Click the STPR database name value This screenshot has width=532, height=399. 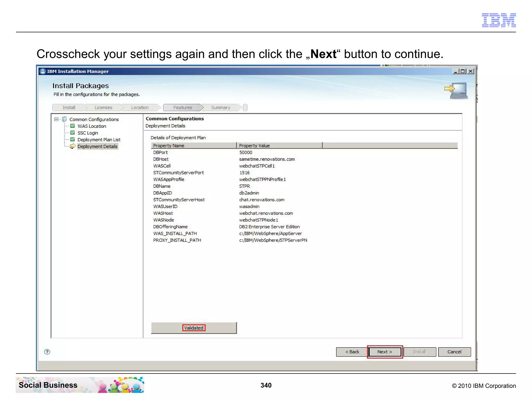point(244,186)
